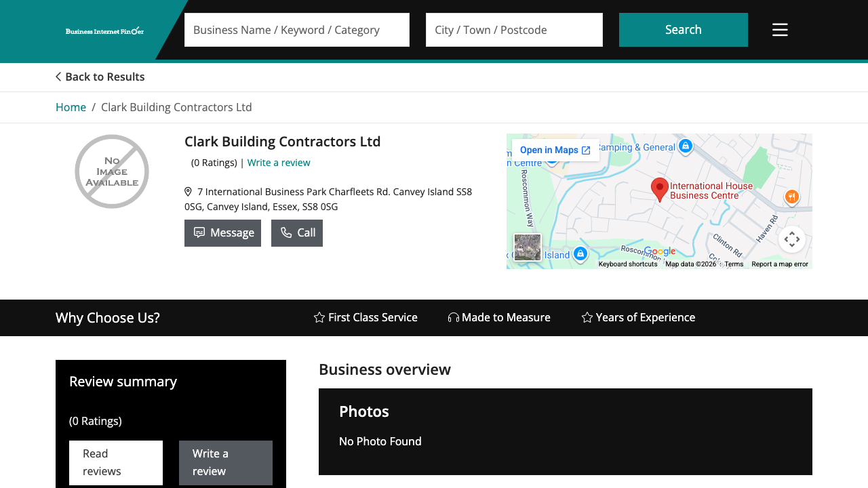Toggle satellite view using the map thumbnail

(x=528, y=247)
